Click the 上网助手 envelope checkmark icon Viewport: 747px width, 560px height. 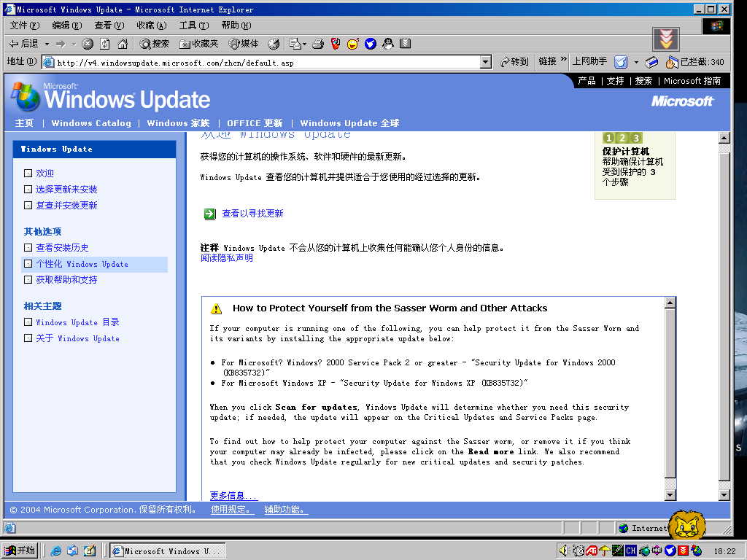621,62
